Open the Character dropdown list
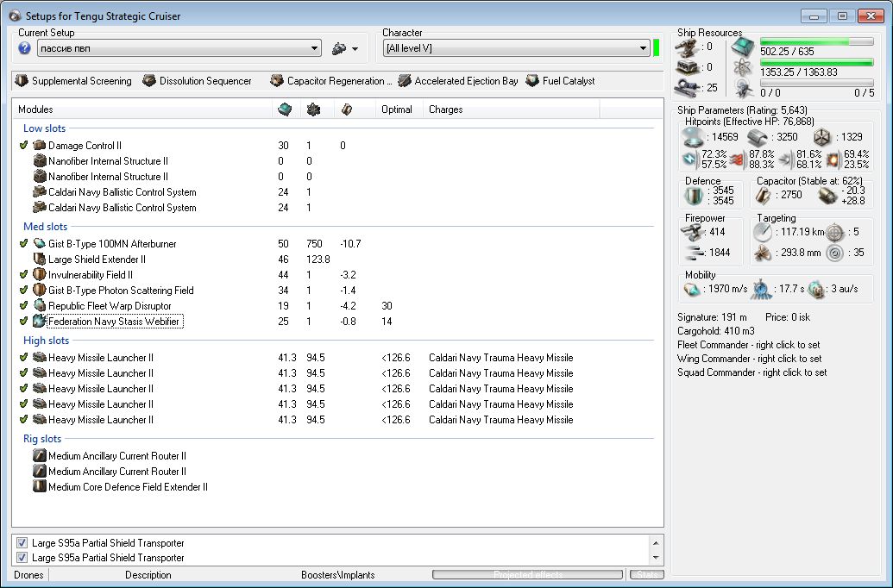Screen dimensions: 893x588 517,48
